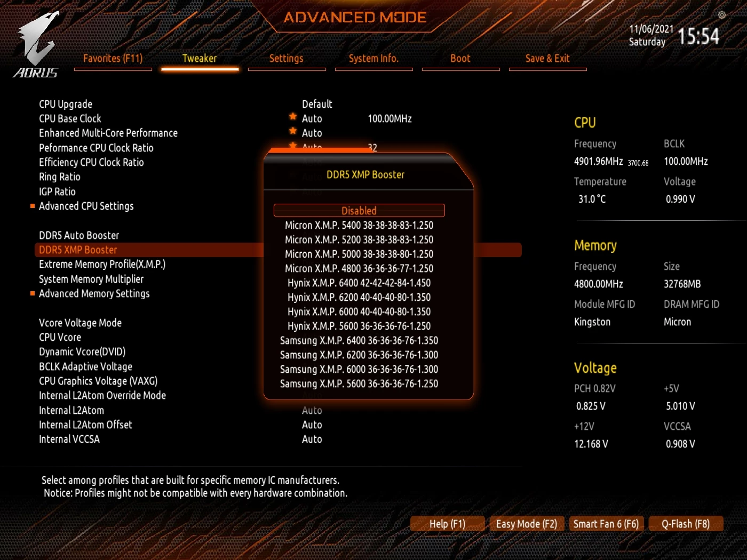Open the settings gear icon near clock
Image resolution: width=747 pixels, height=560 pixels.
point(722,15)
